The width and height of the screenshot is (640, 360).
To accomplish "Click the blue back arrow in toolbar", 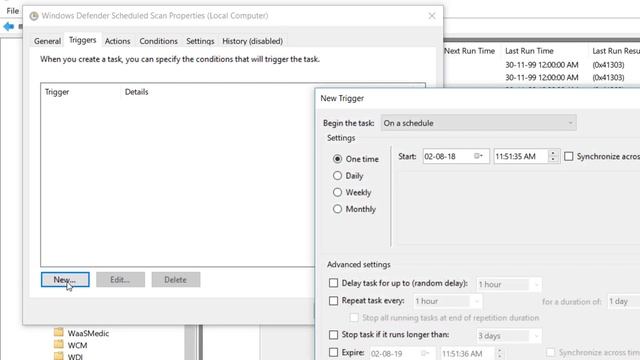I will pos(9,27).
